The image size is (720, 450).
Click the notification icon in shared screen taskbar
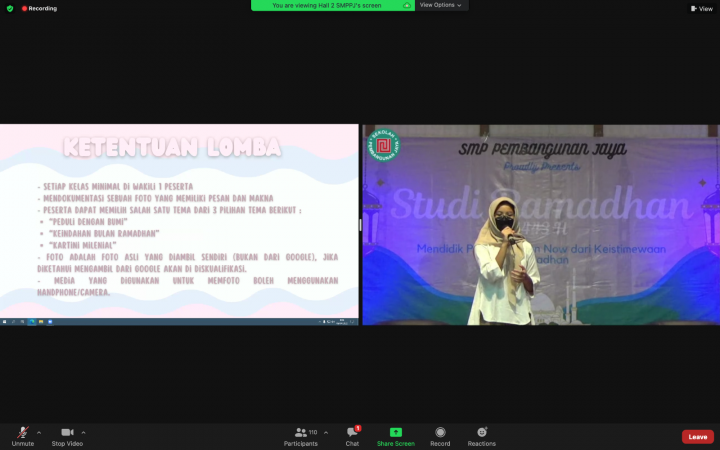pos(353,322)
